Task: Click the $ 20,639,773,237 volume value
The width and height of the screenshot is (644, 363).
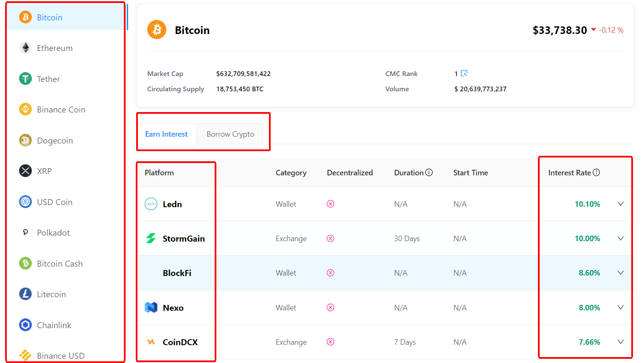Action: [x=480, y=89]
